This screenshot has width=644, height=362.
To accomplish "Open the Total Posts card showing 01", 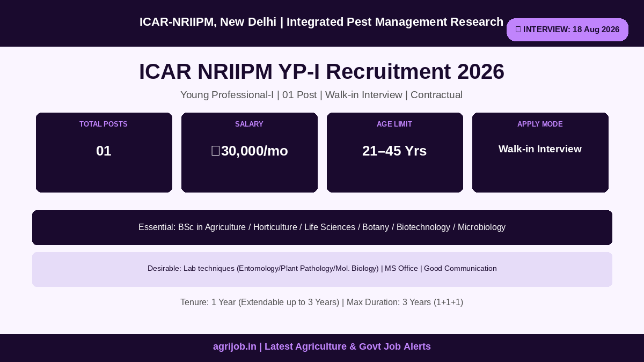I will (x=104, y=152).
